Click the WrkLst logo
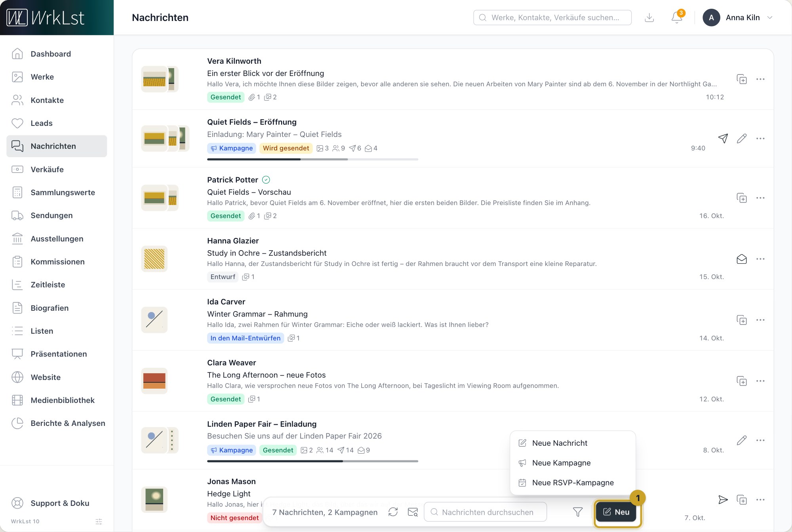The image size is (792, 532). point(46,17)
